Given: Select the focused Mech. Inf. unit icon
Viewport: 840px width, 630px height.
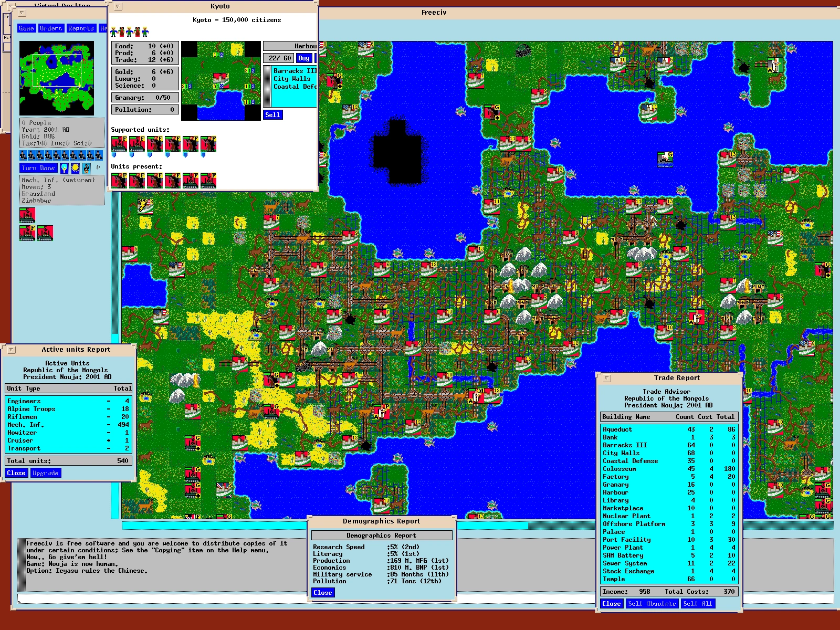Looking at the screenshot, I should pos(27,215).
